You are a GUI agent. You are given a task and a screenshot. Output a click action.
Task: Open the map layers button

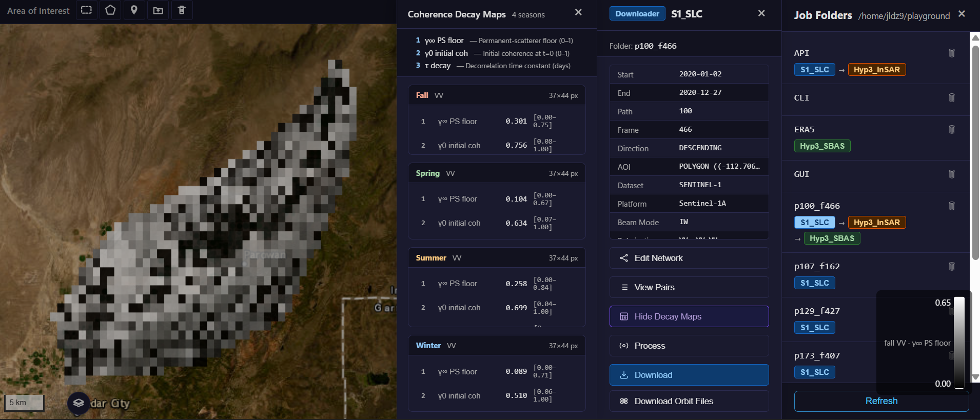79,403
